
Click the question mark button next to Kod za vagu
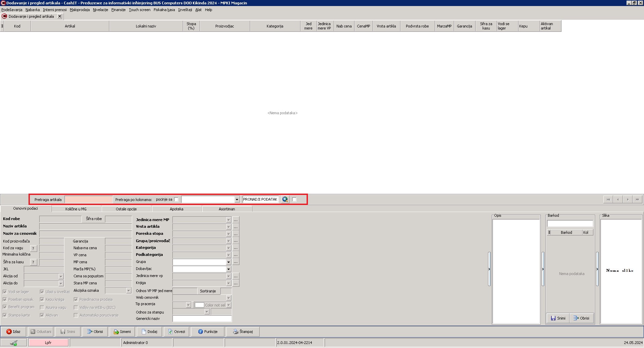[x=33, y=248]
